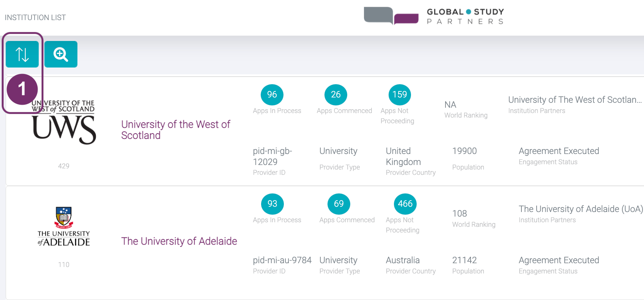Click the 159 Apps Not Proceeding badge
The width and height of the screenshot is (644, 300).
(x=399, y=94)
